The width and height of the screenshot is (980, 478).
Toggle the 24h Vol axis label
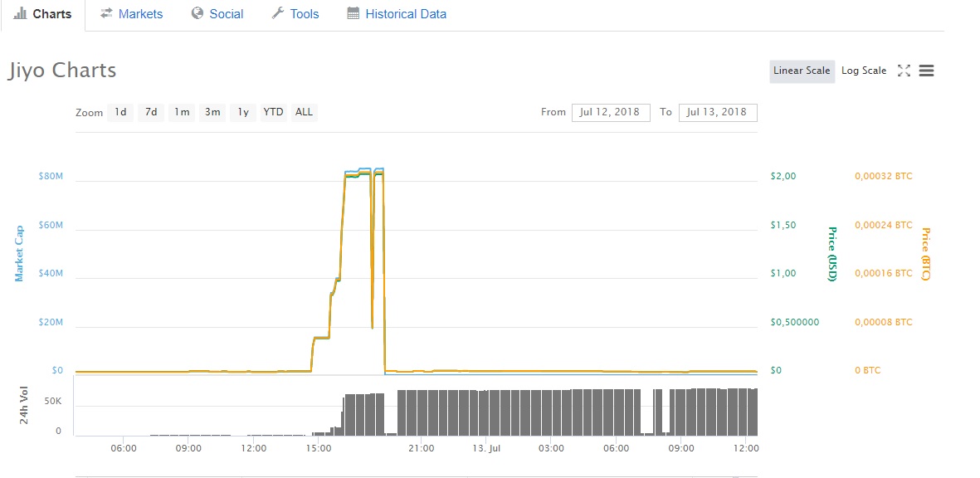point(24,405)
